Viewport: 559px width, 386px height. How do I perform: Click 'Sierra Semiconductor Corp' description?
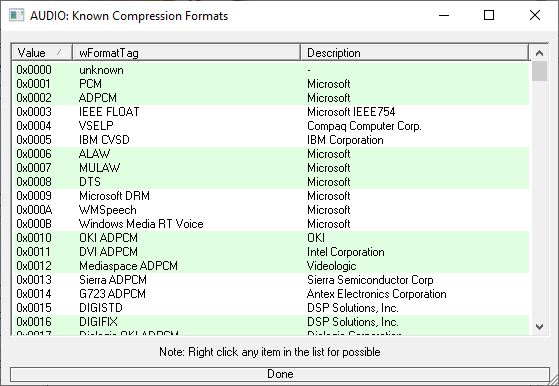[x=370, y=280]
